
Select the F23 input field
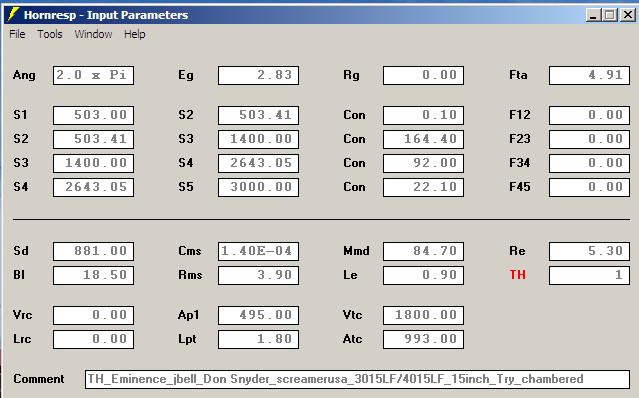[x=589, y=139]
